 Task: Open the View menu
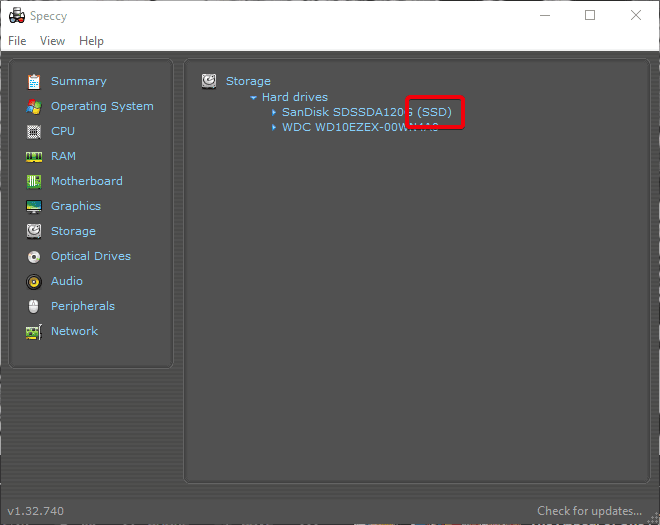pyautogui.click(x=52, y=41)
